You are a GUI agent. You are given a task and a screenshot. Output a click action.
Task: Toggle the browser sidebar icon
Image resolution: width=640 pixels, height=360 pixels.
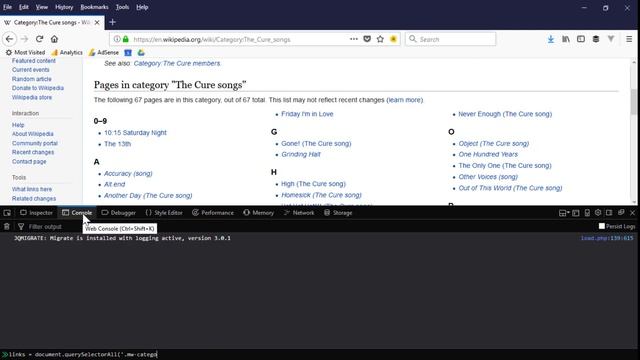point(581,39)
